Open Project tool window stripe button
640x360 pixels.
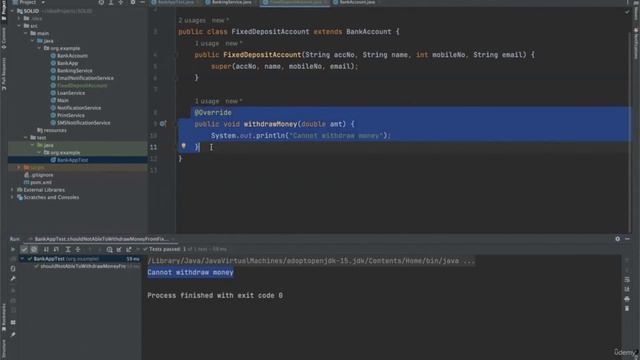[x=4, y=10]
